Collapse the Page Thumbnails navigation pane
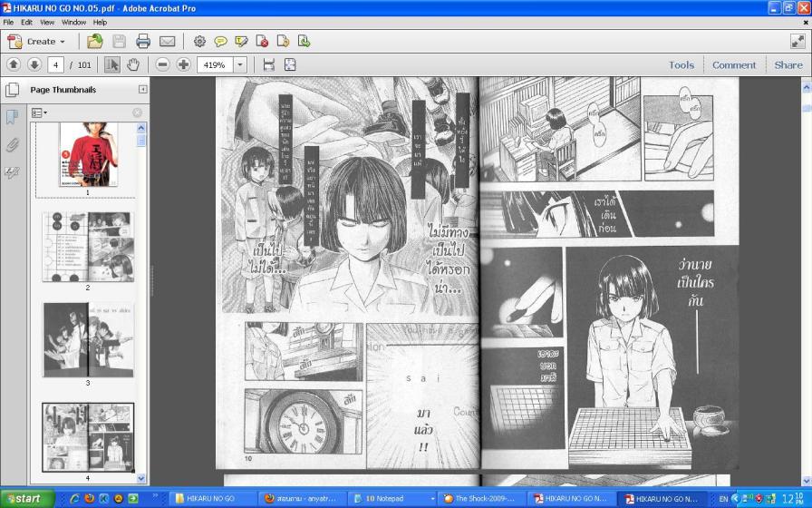 (x=142, y=90)
